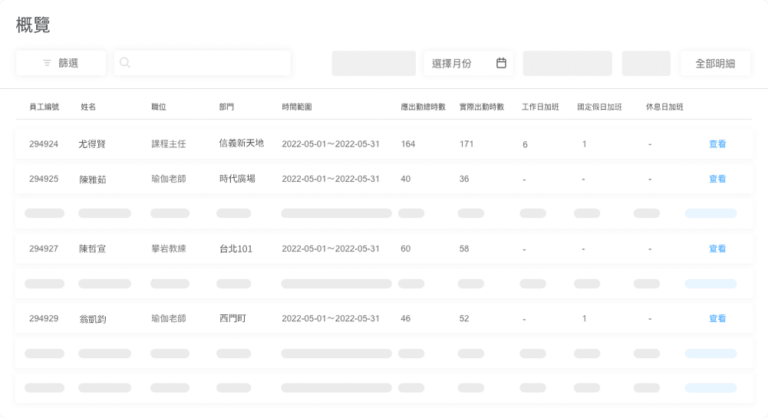768x418 pixels.
Task: Click the 時間範圍 column header
Action: point(298,106)
